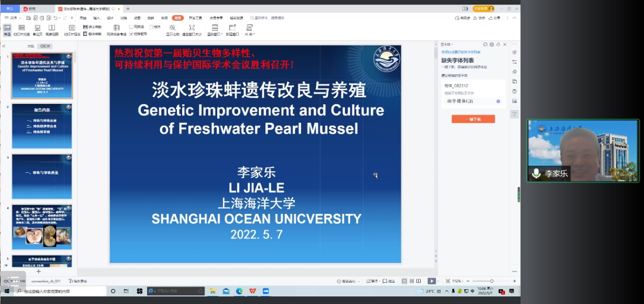Screen dimensions: 644x304
Task: Open Reading View from ribbon
Action: point(52,30)
